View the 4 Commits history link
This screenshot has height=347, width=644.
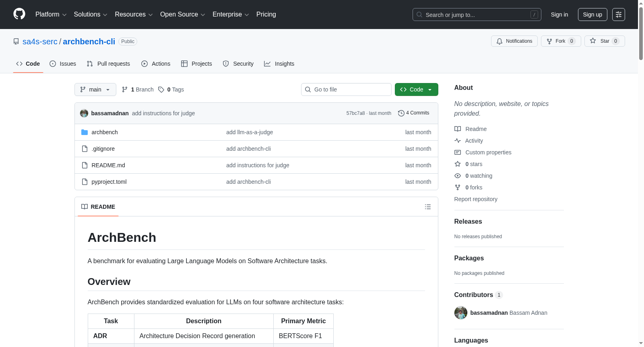[x=414, y=113]
